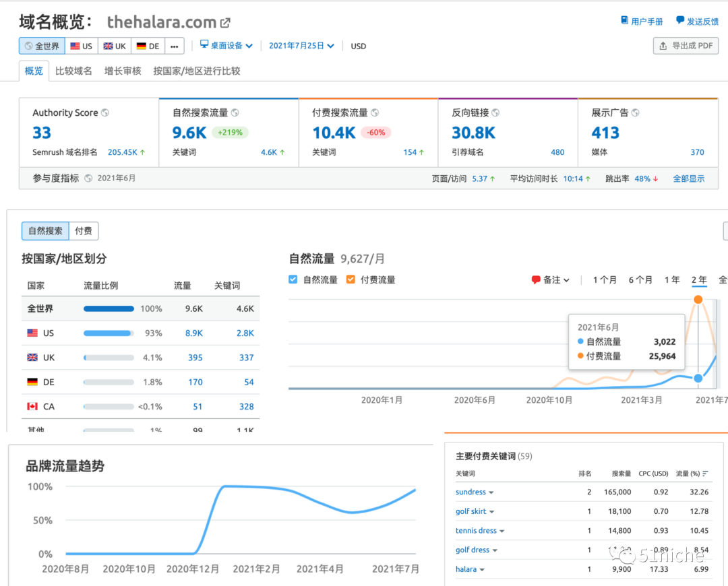Open 发送反馈 link
This screenshot has height=586, width=728.
click(698, 22)
